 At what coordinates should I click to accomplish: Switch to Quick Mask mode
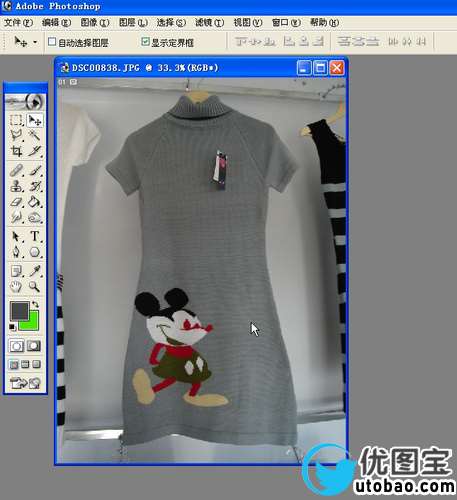pyautogui.click(x=34, y=346)
